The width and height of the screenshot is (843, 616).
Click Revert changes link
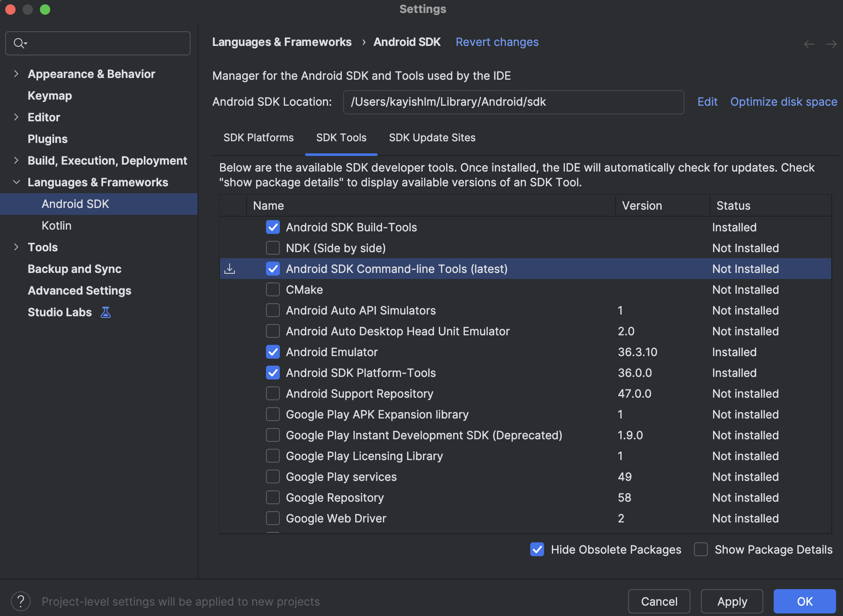[497, 42]
